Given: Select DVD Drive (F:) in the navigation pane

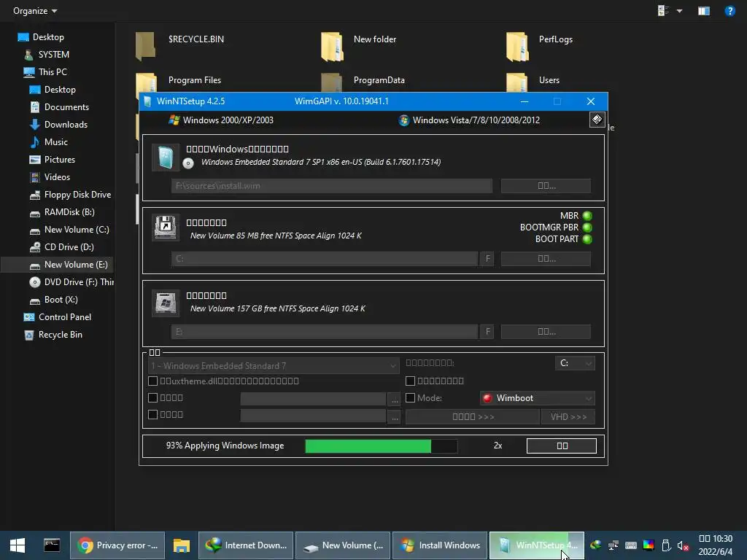Looking at the screenshot, I should 71,282.
